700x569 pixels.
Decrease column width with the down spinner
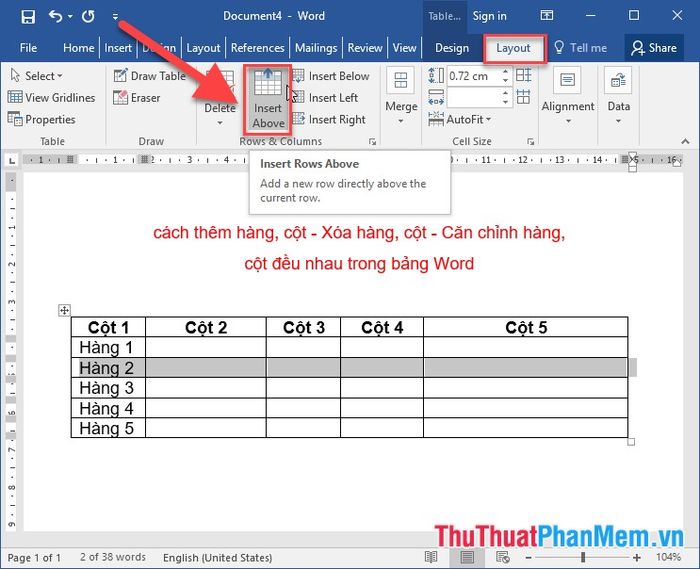505,102
